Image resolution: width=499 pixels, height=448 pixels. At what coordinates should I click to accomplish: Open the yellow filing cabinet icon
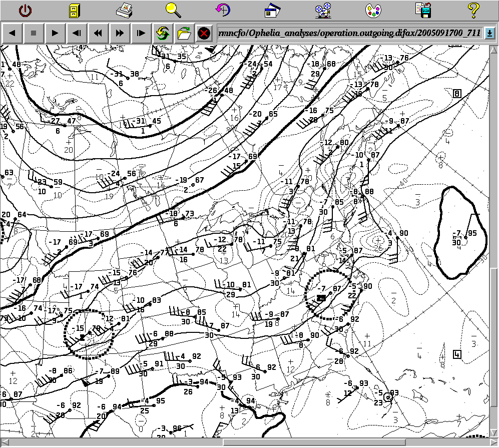click(74, 10)
